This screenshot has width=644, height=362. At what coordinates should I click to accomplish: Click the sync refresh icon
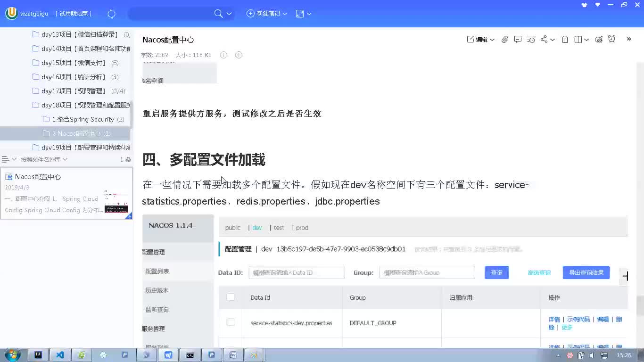[112, 14]
